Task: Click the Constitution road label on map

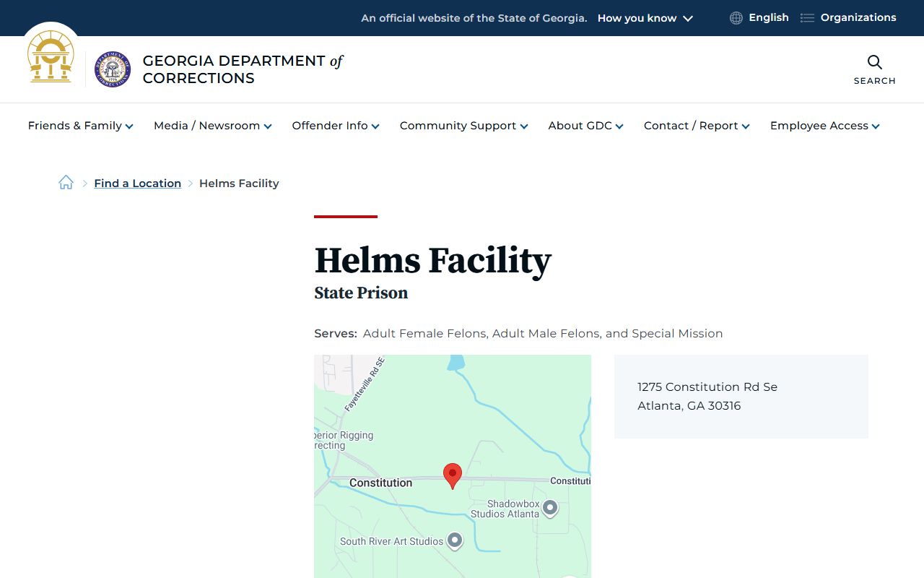Action: coord(380,483)
